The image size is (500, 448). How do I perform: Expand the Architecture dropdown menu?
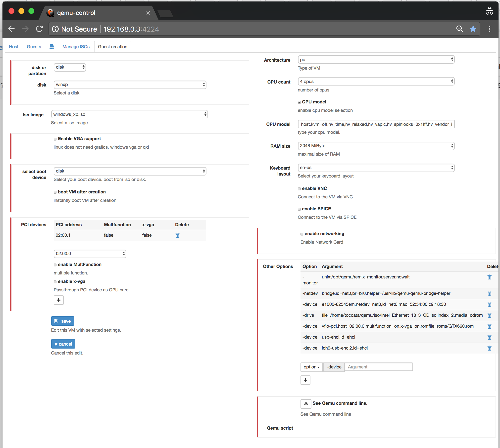(x=376, y=60)
